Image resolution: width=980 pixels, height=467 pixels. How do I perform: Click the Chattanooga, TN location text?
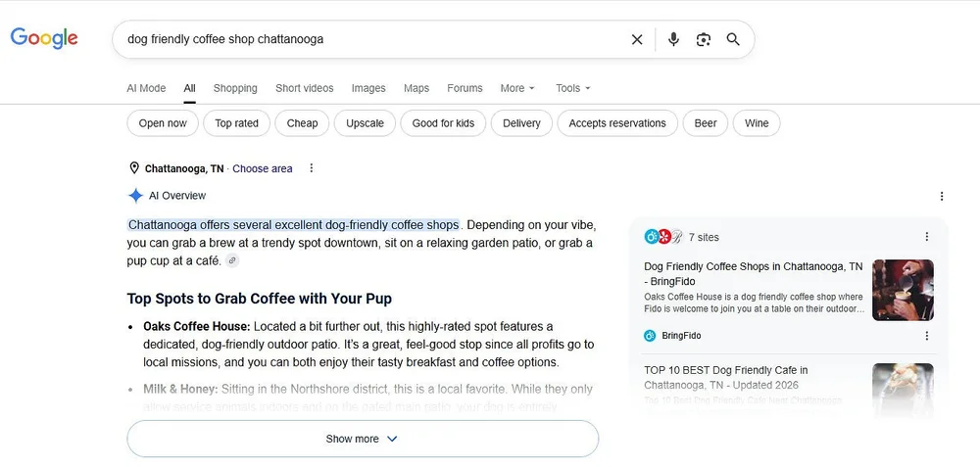184,168
